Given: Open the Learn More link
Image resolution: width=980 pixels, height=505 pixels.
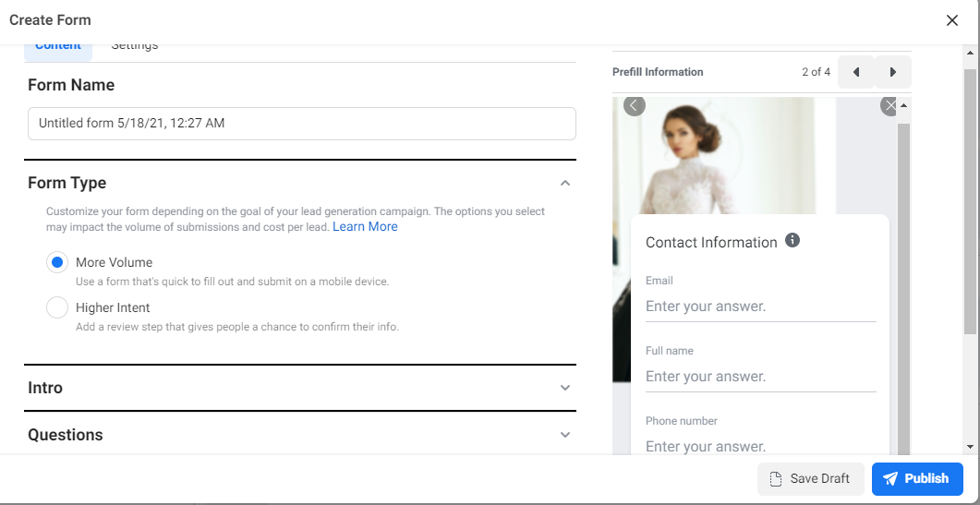Looking at the screenshot, I should click(x=365, y=226).
